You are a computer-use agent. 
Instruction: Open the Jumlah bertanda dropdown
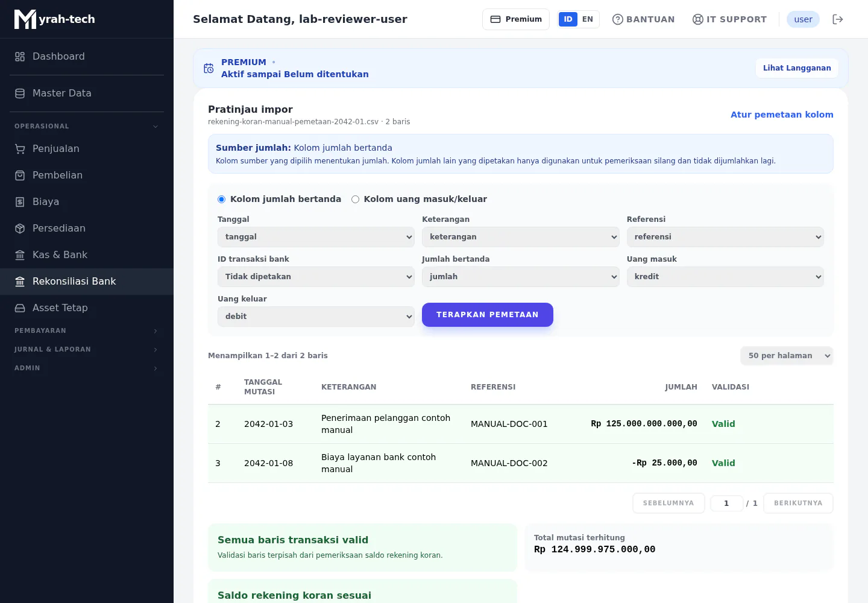pos(520,277)
